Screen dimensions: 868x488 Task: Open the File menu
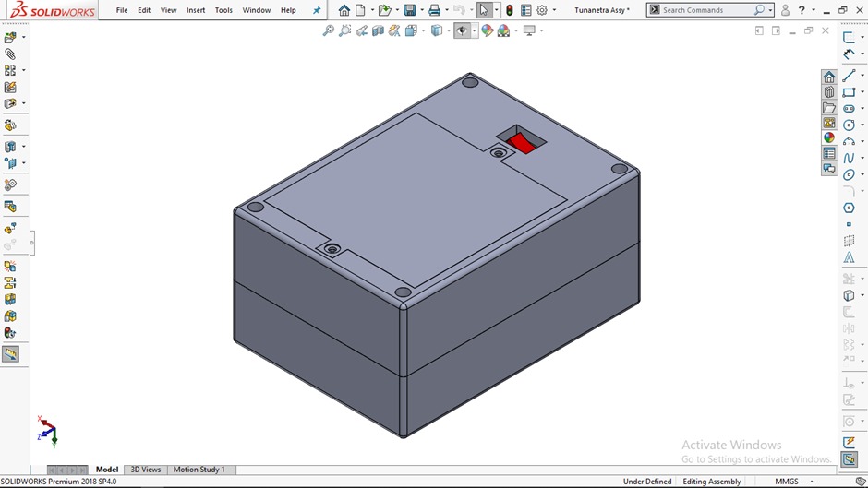click(x=122, y=10)
